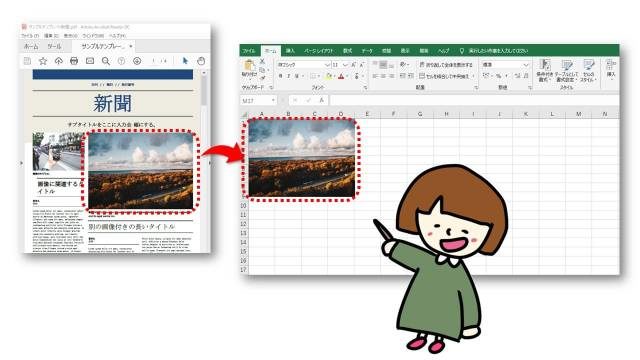This screenshot has height=360, width=640.
Task: Toggle Italic formatting in Excel ribbon
Action: tap(289, 76)
